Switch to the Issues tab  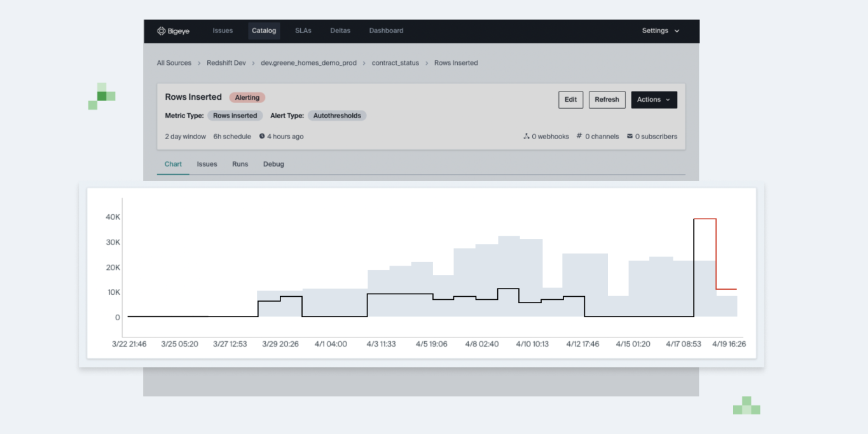207,164
